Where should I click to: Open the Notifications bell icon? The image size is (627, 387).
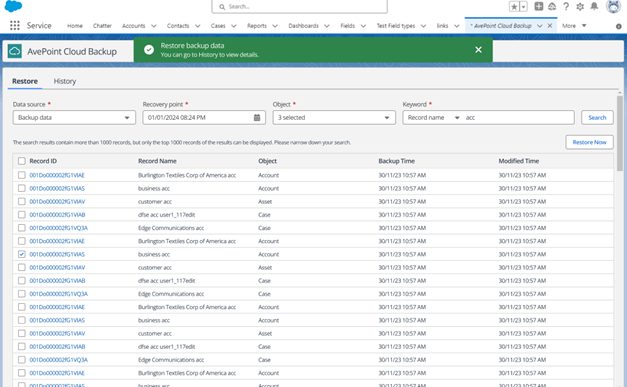point(594,6)
